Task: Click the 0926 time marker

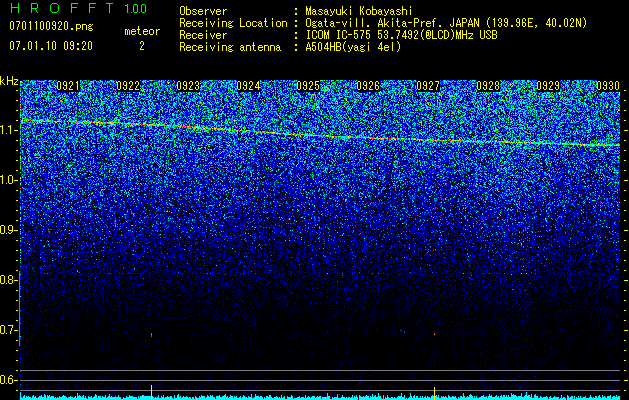Action: click(x=368, y=86)
